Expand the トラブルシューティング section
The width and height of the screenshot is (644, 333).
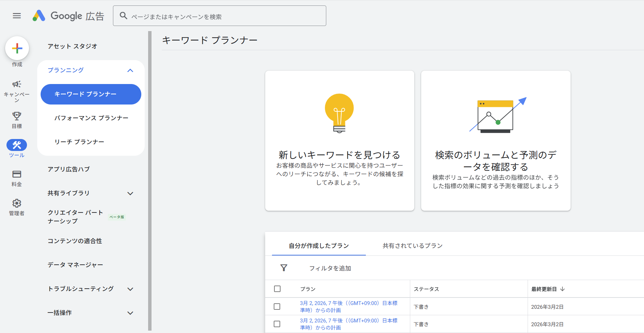[x=130, y=289]
